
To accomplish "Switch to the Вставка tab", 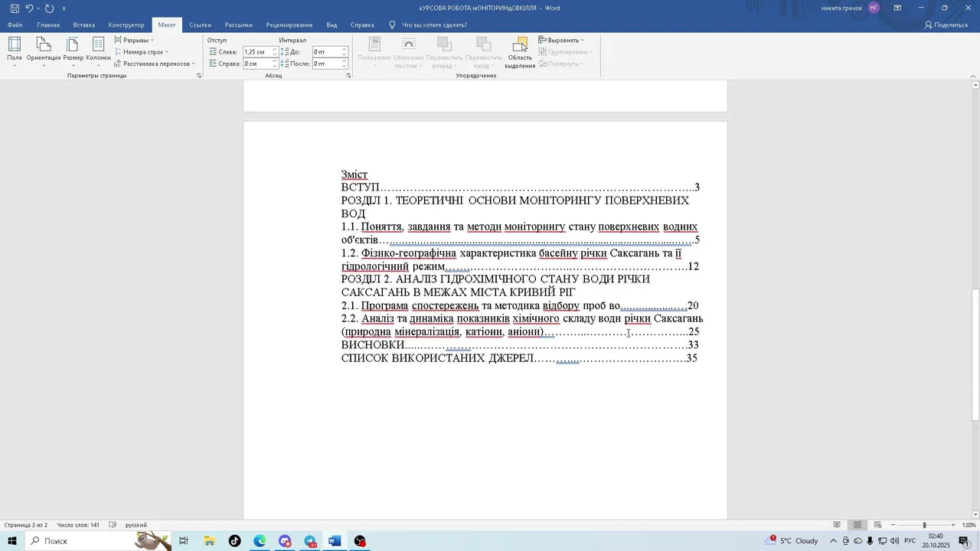I will pyautogui.click(x=84, y=25).
